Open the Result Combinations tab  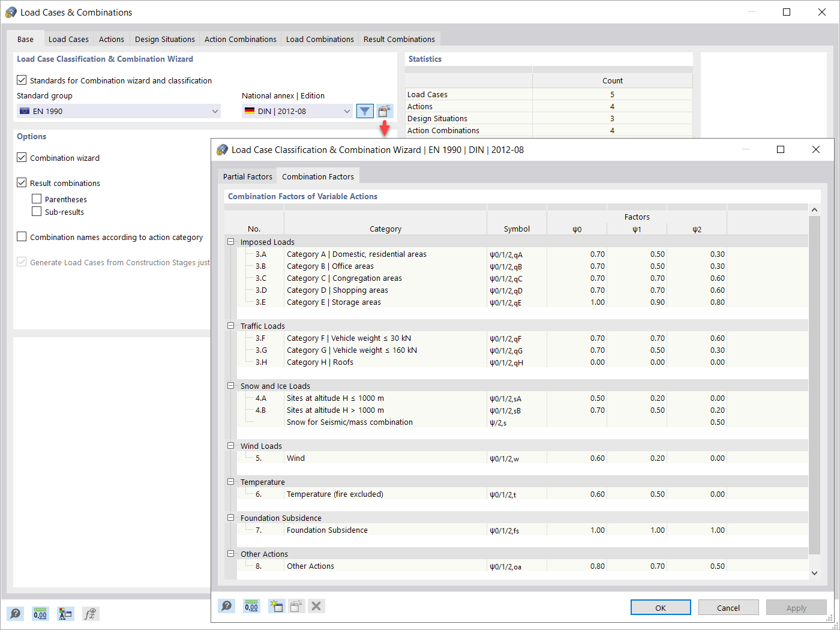[x=399, y=39]
